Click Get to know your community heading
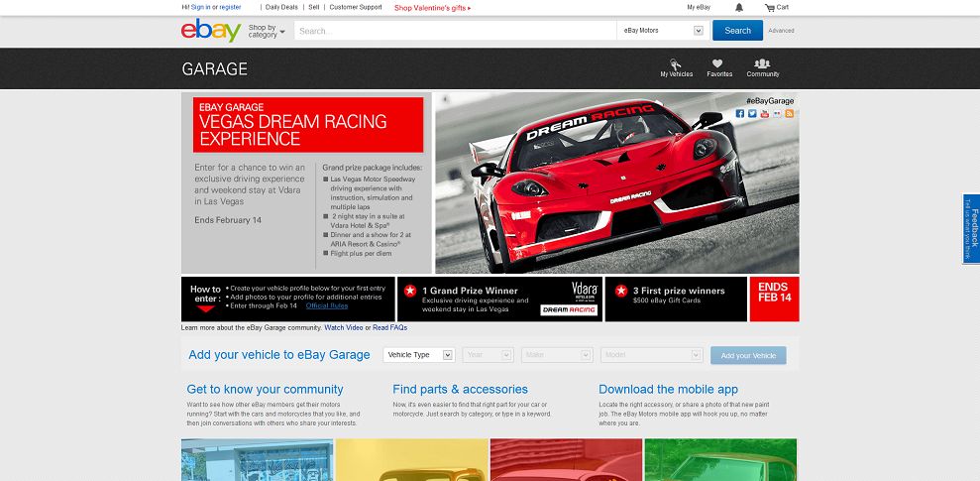The image size is (980, 481). tap(265, 389)
